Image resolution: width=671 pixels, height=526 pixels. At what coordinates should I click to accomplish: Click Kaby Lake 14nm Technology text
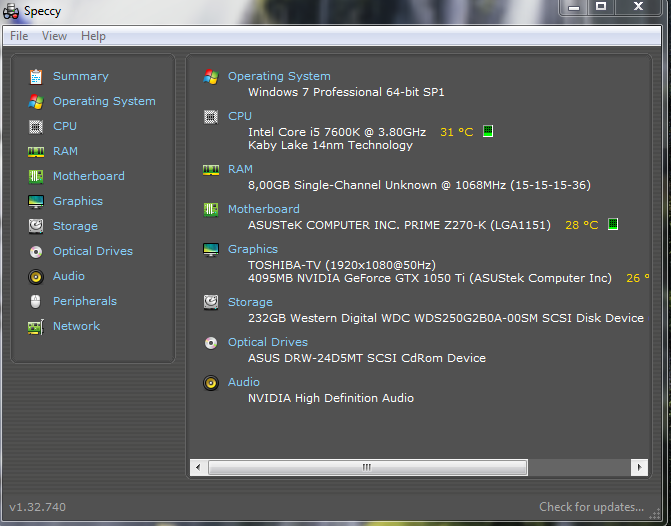[x=330, y=145]
